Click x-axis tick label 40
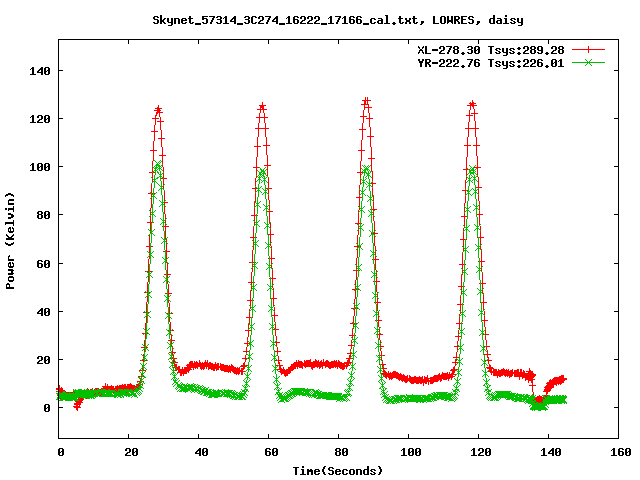This screenshot has height=480, width=640. 201,452
